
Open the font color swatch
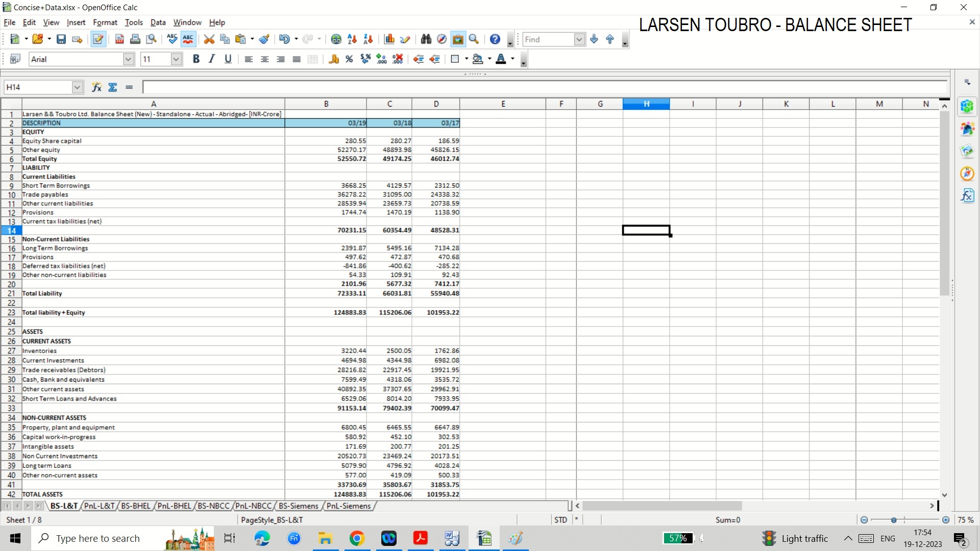(501, 59)
